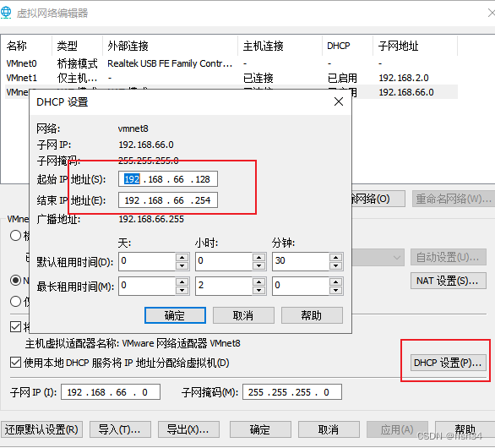
Task: Select the first radio button under VMnet info
Action: [x=15, y=235]
